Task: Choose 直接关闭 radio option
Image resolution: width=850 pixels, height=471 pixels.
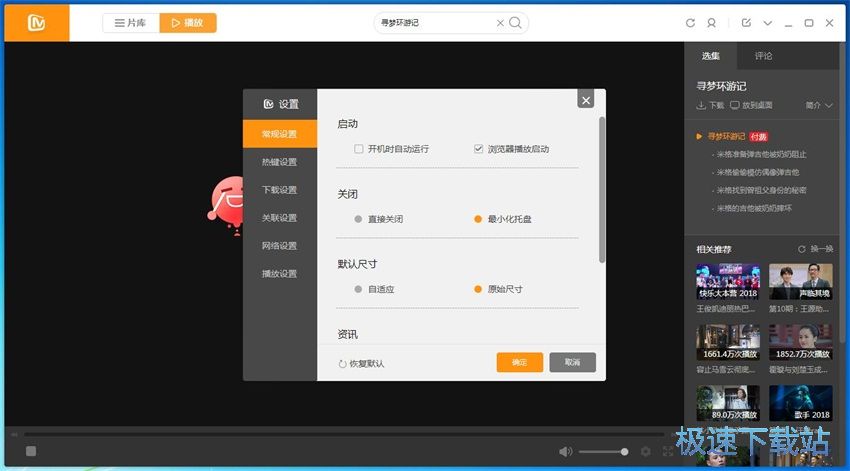Action: coord(358,219)
